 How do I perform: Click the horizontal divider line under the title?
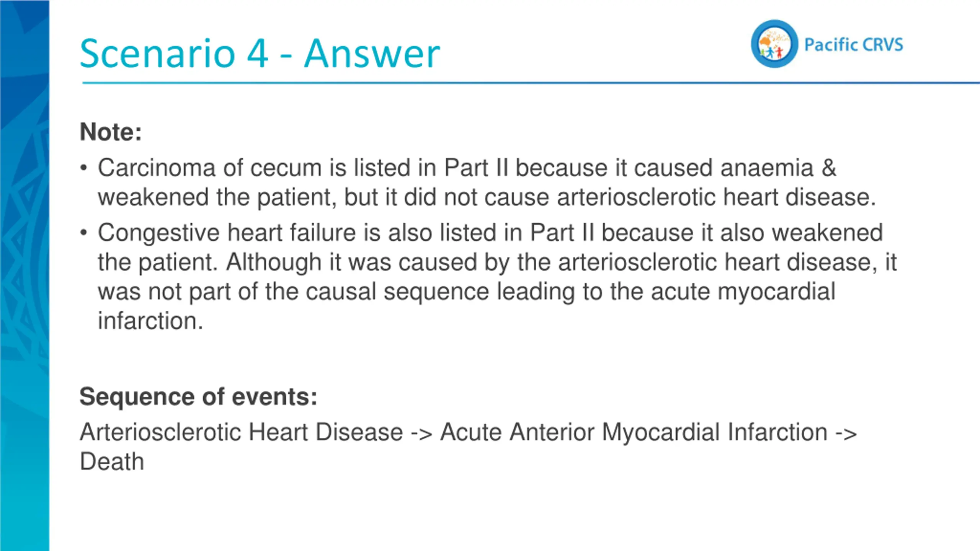(x=531, y=83)
